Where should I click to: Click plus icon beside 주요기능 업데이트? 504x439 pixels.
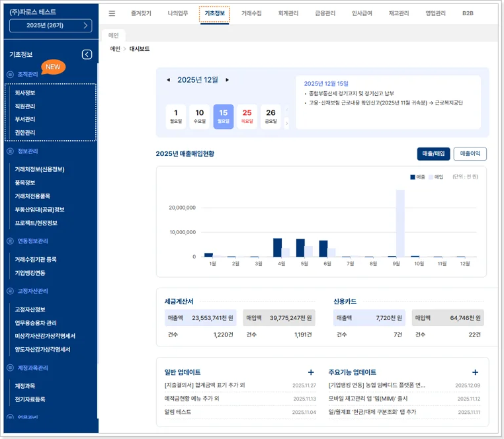(x=475, y=373)
